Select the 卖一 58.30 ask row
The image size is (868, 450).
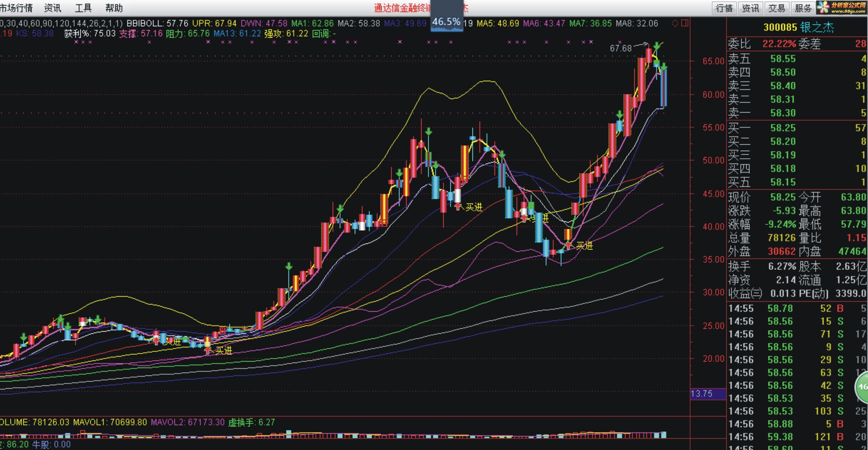pyautogui.click(x=797, y=113)
